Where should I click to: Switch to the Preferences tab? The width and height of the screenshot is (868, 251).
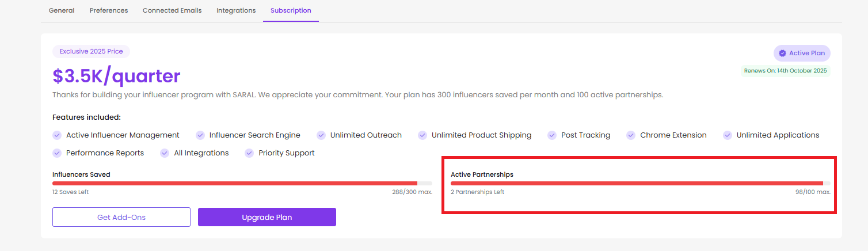(109, 10)
